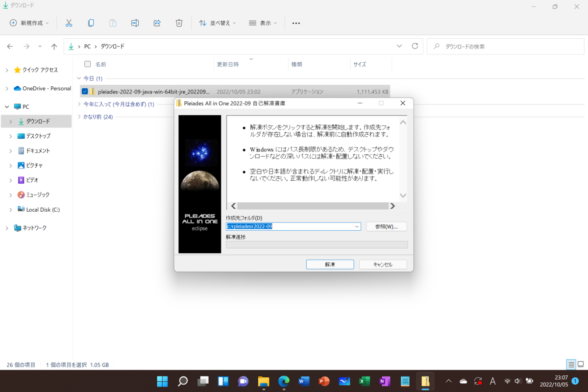Viewport: 588px width, 392px height.
Task: Open the Windows Start menu
Action: point(161,381)
